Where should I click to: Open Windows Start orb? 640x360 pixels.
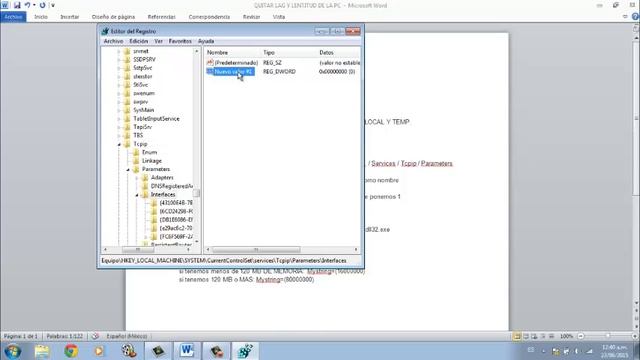coord(13,351)
